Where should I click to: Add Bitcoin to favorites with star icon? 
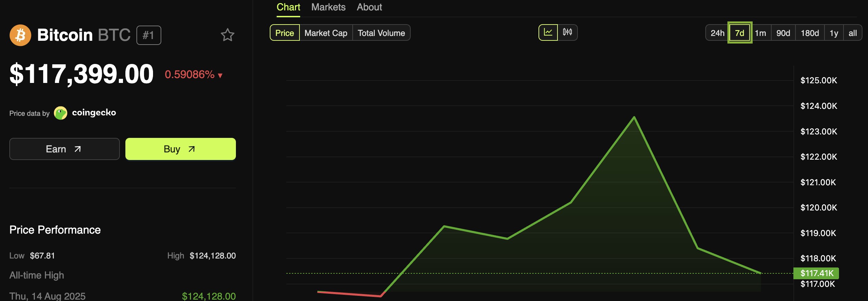pyautogui.click(x=228, y=35)
